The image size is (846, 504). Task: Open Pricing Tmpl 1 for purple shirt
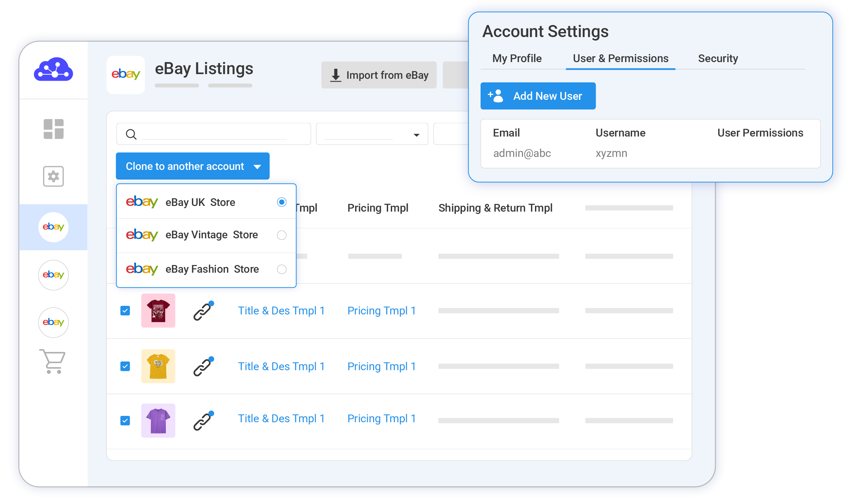point(381,419)
